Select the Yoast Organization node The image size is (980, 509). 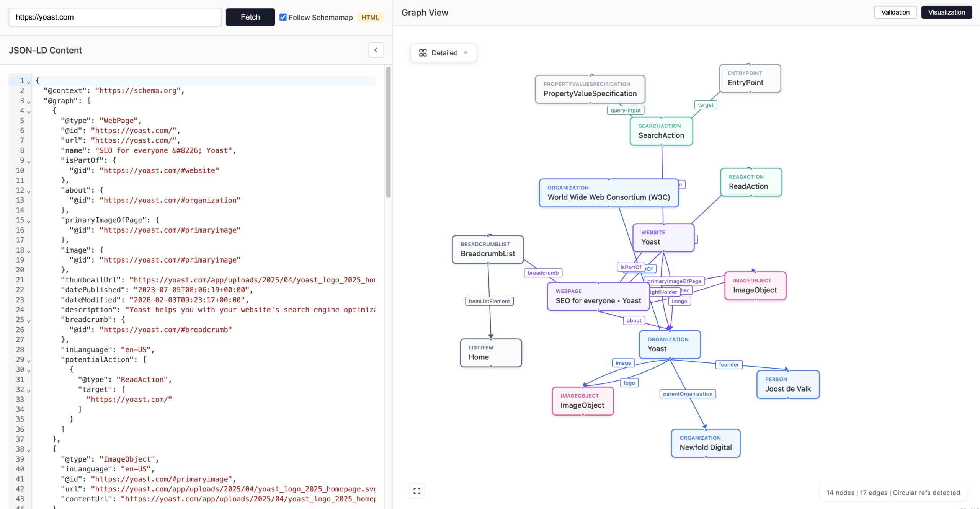tap(669, 344)
